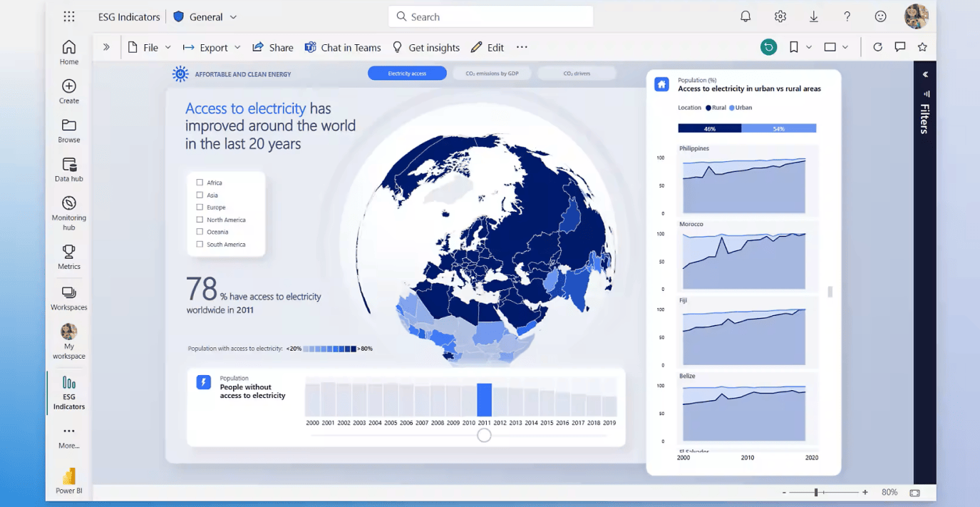Click the Search input field

pyautogui.click(x=490, y=16)
